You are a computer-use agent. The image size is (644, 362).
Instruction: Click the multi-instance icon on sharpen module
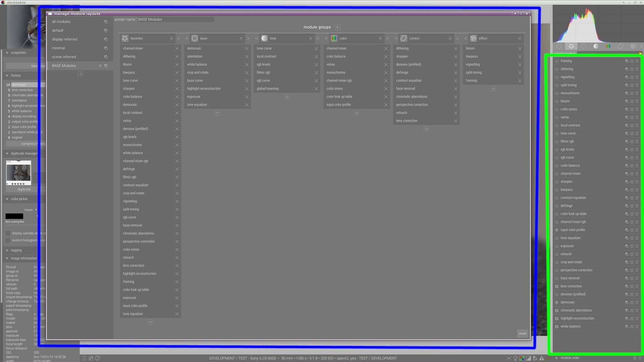pyautogui.click(x=627, y=182)
